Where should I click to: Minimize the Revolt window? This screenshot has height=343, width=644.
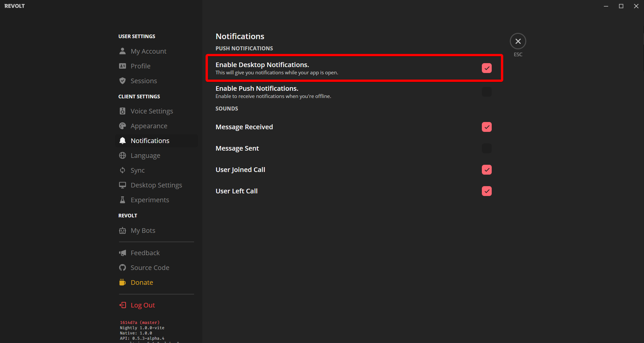coord(606,6)
